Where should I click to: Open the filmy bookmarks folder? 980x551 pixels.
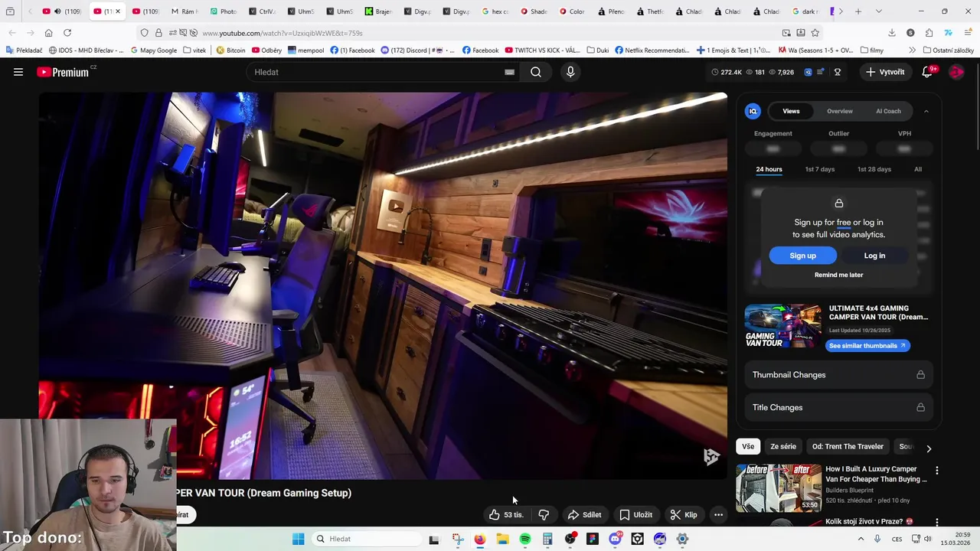[872, 51]
